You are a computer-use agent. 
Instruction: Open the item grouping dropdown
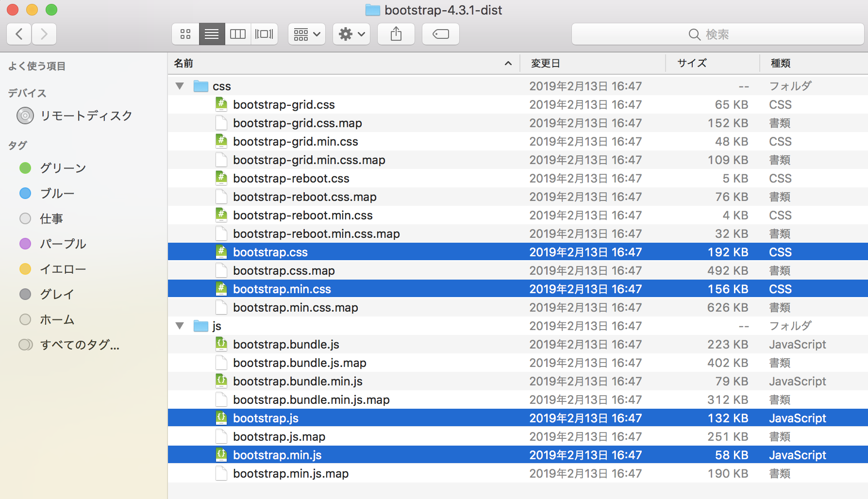(307, 34)
